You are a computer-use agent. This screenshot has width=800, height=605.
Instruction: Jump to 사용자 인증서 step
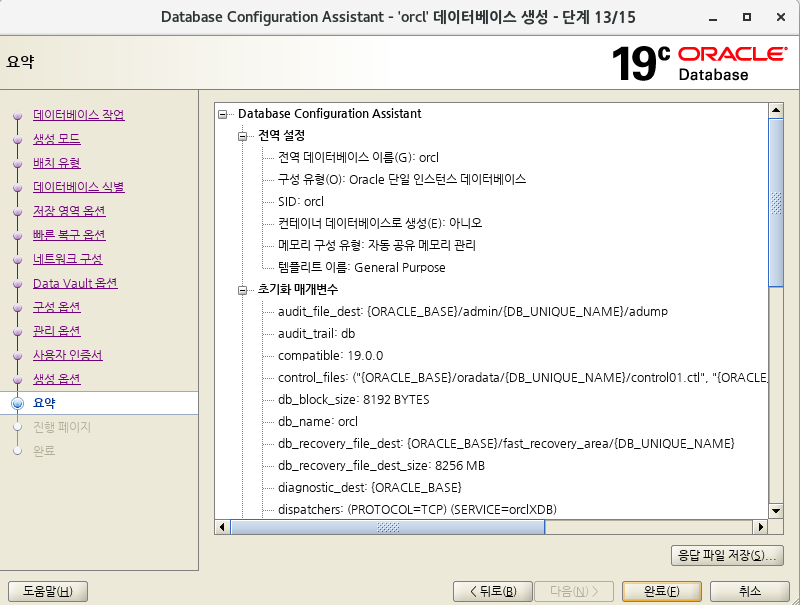tap(67, 355)
